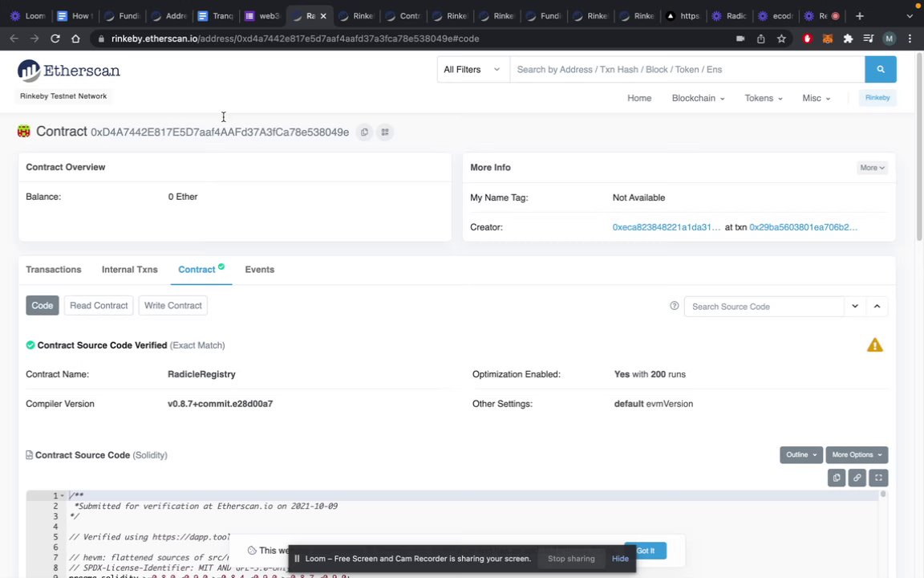Image resolution: width=924 pixels, height=578 pixels.
Task: Switch to the web3 browser tab
Action: pos(263,16)
